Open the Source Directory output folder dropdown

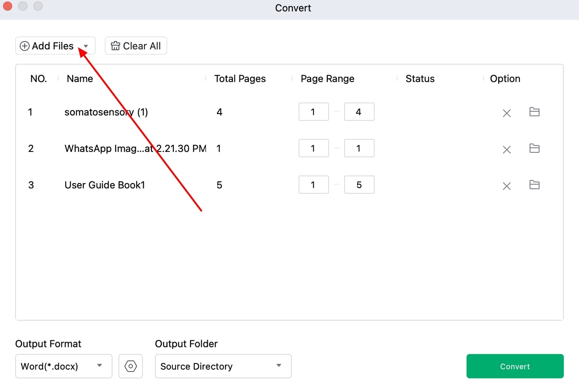point(223,366)
